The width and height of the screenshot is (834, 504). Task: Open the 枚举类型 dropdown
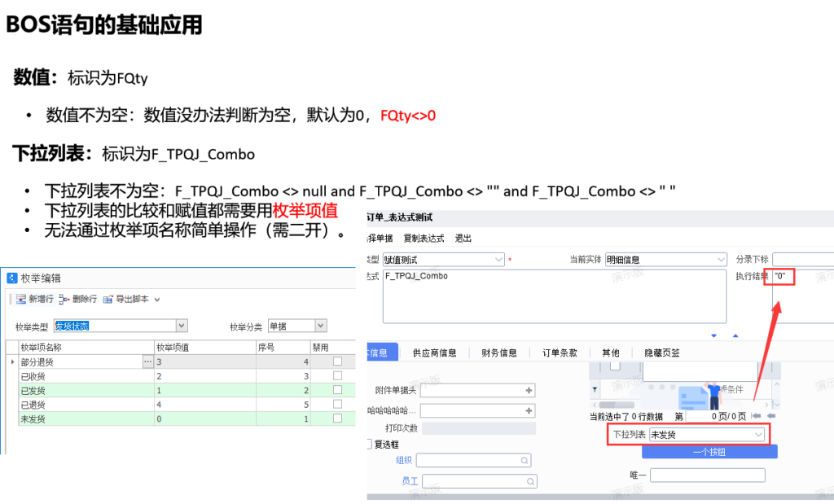click(x=182, y=326)
